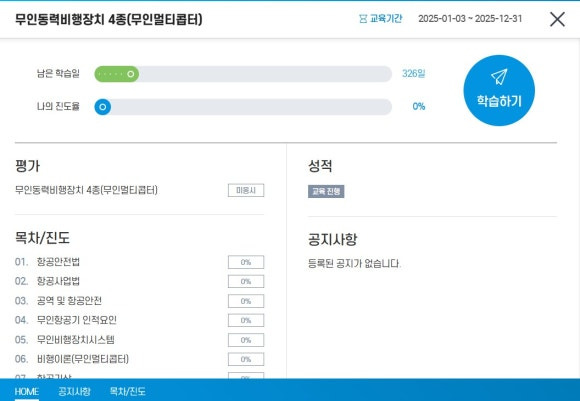Click the 학습하기 round button
Screen dimensions: 580x401
coord(499,91)
